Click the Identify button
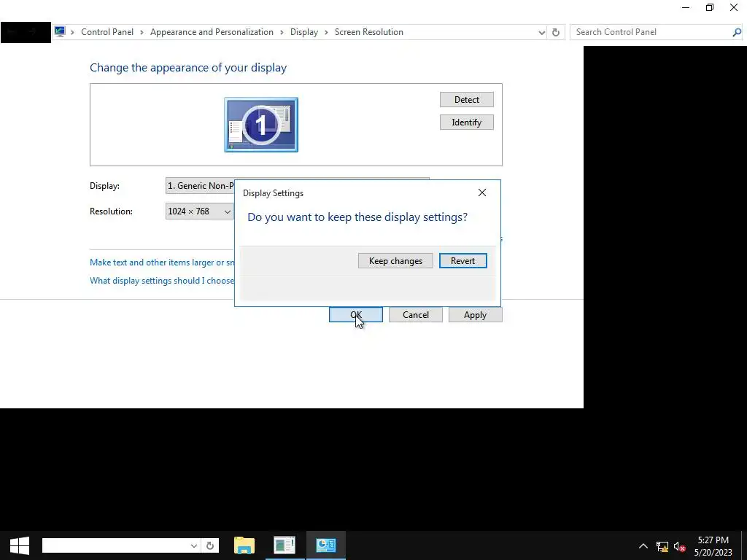Viewport: 747px width, 560px height. pyautogui.click(x=466, y=122)
